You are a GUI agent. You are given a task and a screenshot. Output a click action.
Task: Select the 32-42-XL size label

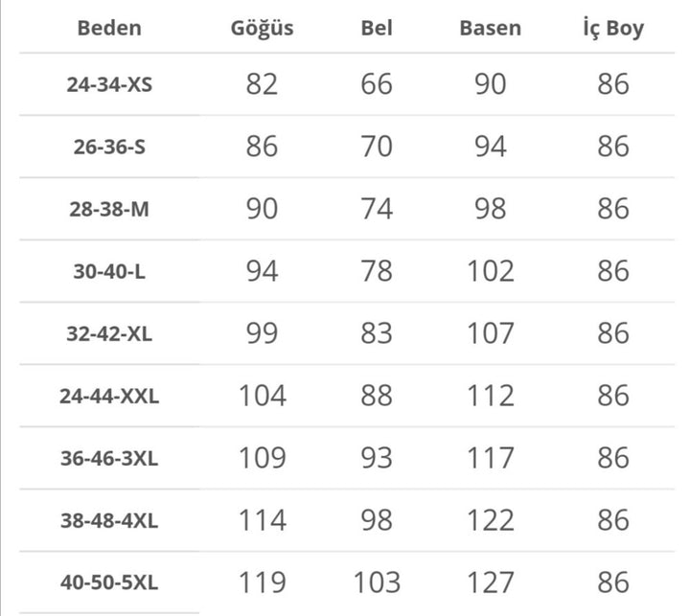coord(109,333)
